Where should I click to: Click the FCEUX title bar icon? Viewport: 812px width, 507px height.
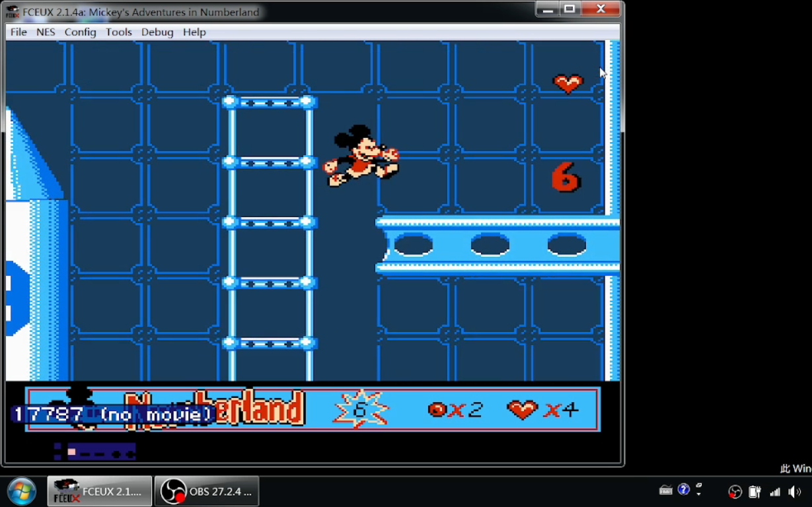point(13,12)
